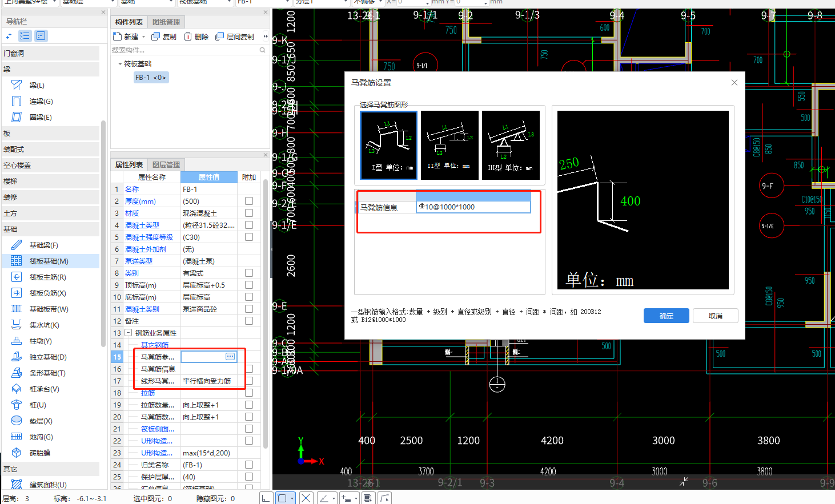This screenshot has width=835, height=504.
Task: Select the 筏板基础(M) raft foundation icon
Action: (x=17, y=261)
